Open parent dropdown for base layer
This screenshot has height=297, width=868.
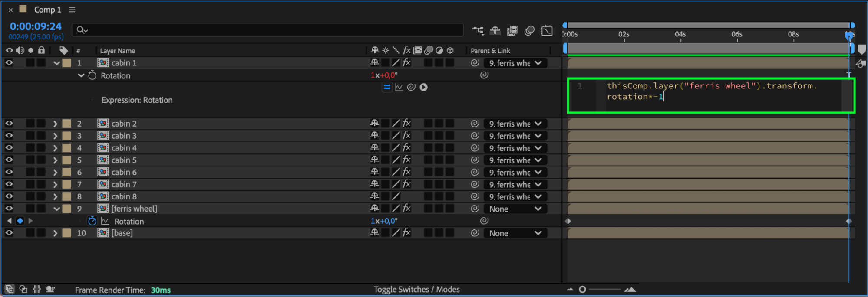(515, 233)
